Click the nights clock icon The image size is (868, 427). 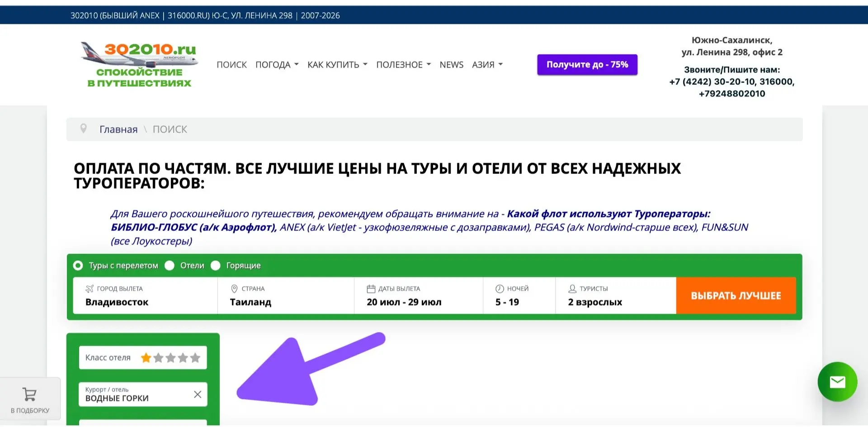(500, 289)
